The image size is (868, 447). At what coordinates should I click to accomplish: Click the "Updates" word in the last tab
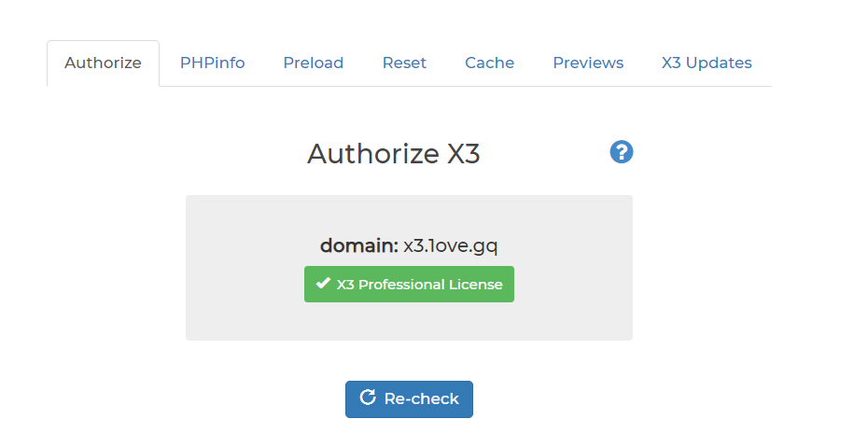point(720,63)
